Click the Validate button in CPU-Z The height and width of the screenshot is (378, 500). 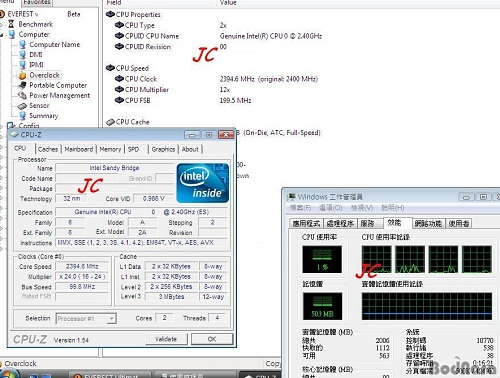pyautogui.click(x=166, y=339)
